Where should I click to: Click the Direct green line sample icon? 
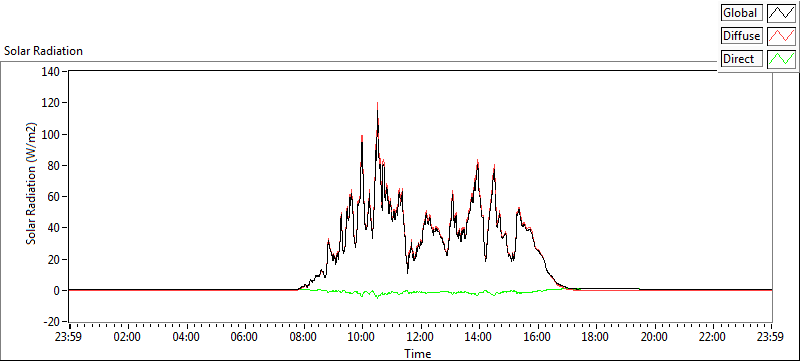click(x=781, y=59)
